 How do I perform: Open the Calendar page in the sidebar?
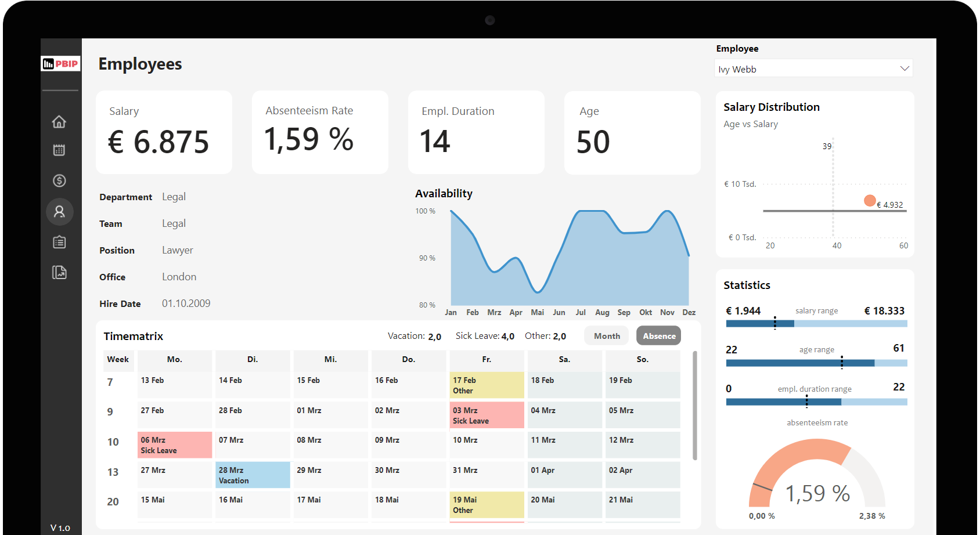tap(59, 150)
